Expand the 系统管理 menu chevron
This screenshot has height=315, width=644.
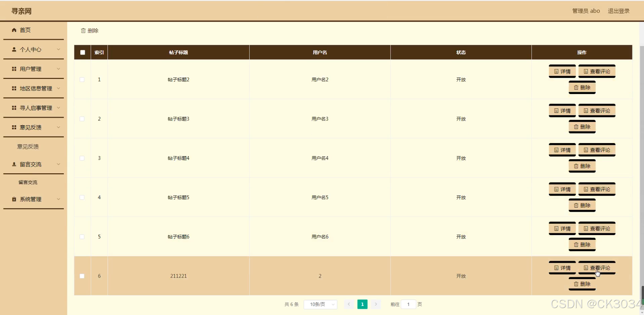pyautogui.click(x=58, y=199)
